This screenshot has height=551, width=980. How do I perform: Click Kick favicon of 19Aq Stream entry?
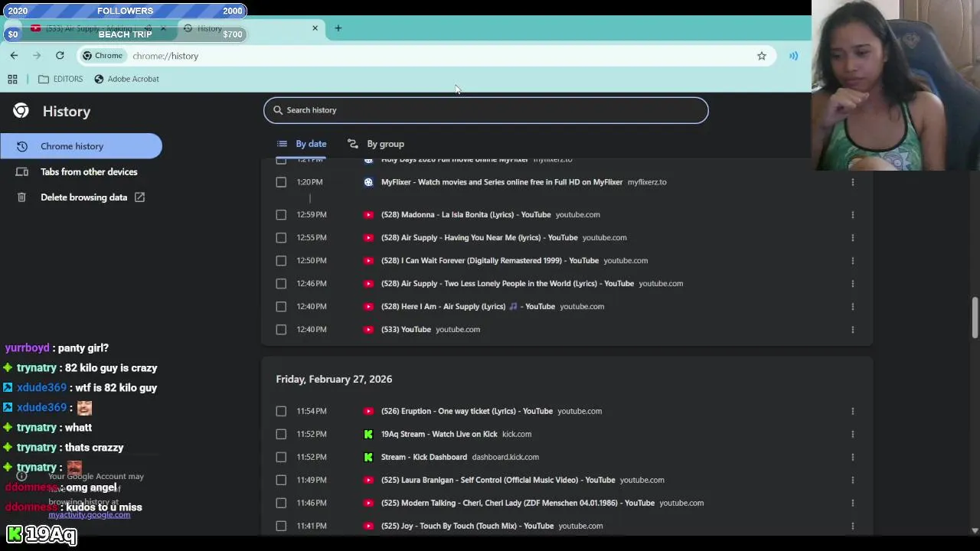tap(368, 435)
